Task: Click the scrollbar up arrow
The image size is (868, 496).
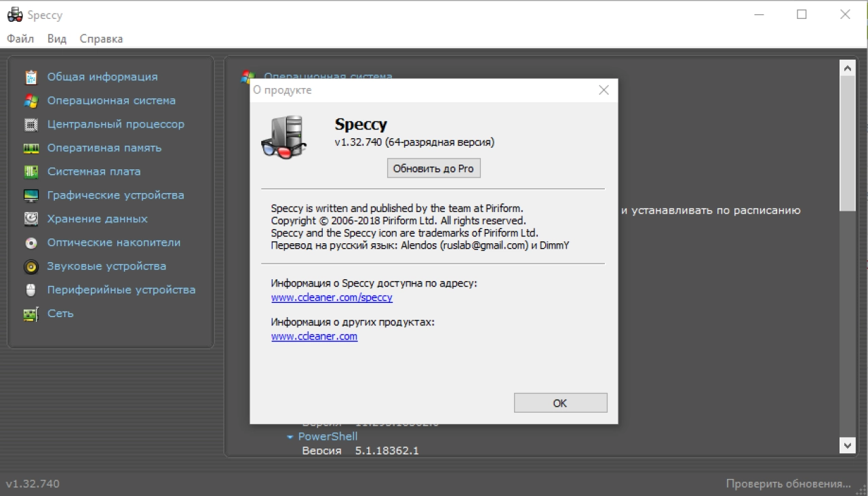Action: tap(847, 68)
